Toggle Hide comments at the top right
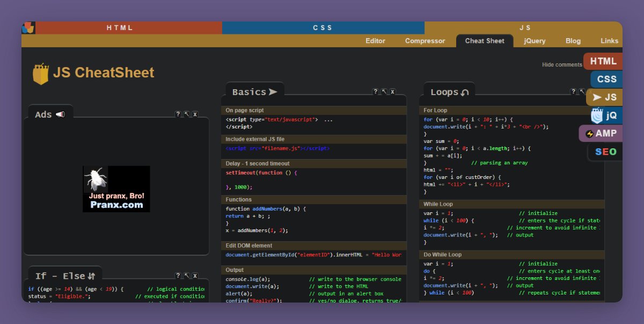Viewport: 644px width, 324px height. pos(562,64)
